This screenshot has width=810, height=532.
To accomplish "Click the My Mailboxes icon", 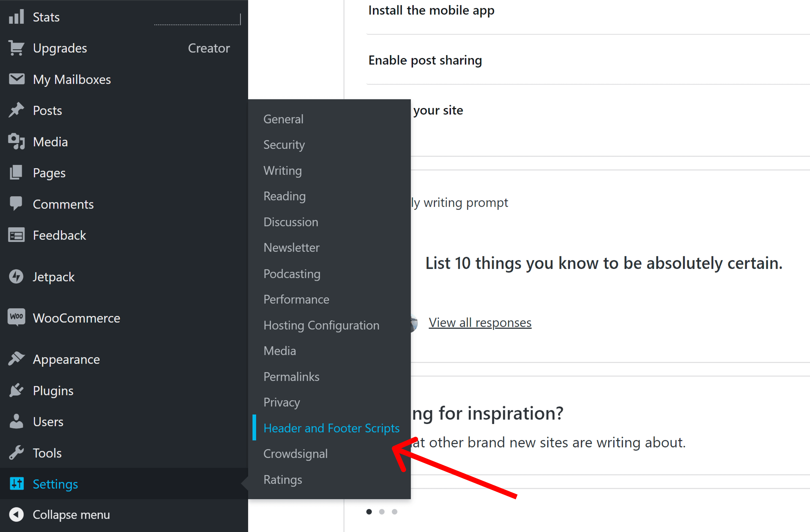I will [16, 79].
